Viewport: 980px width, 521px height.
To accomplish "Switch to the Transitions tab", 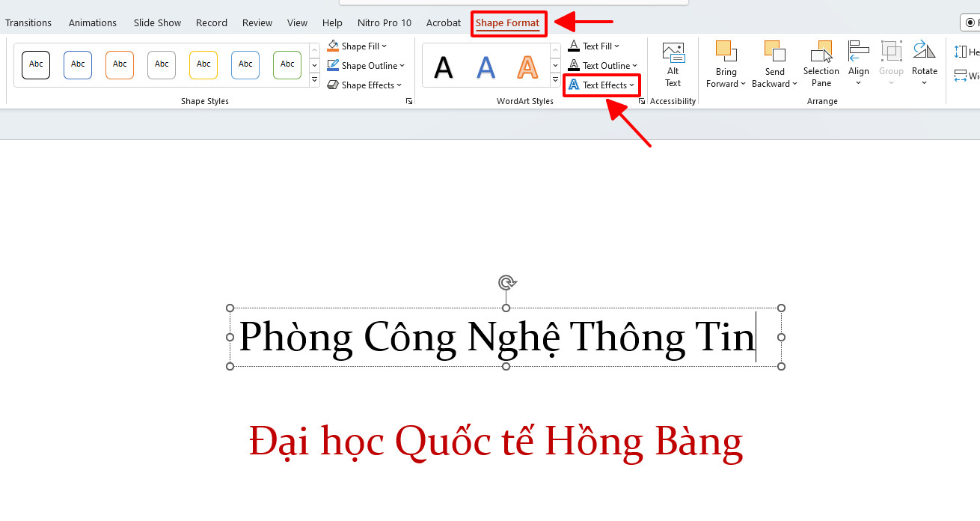I will coord(28,23).
